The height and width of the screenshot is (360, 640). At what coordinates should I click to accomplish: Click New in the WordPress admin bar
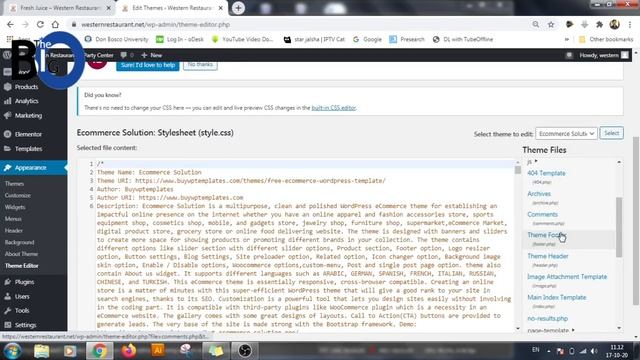click(151, 55)
